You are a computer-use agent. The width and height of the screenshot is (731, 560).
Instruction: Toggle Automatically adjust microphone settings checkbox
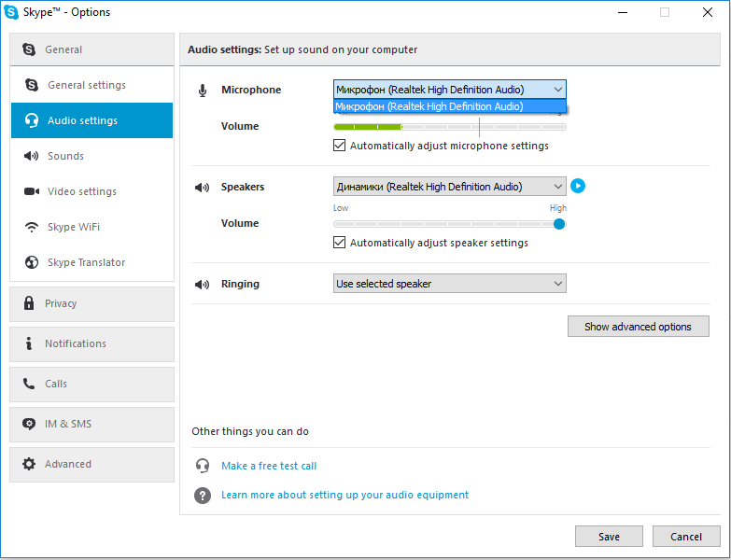(340, 146)
